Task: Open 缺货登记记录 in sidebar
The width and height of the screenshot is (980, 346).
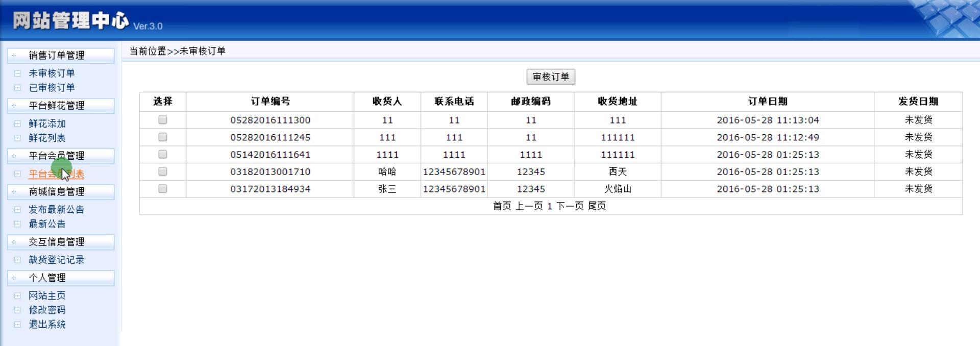Action: [x=56, y=260]
